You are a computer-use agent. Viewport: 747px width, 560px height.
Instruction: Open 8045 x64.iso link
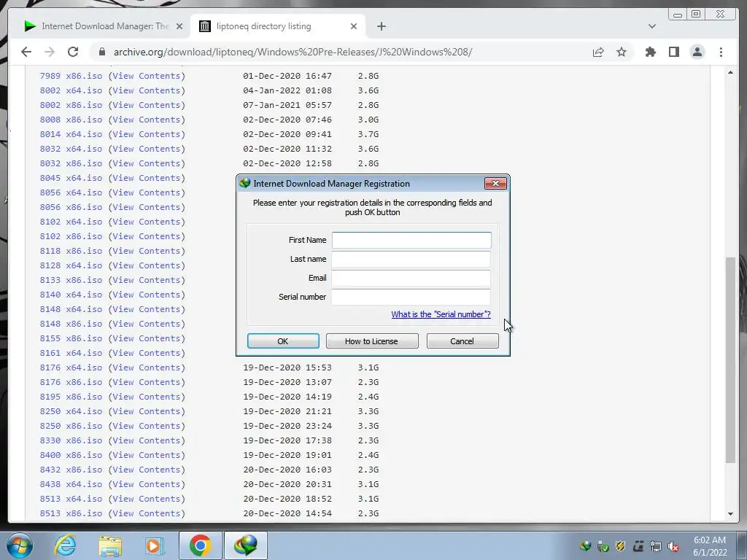point(71,178)
